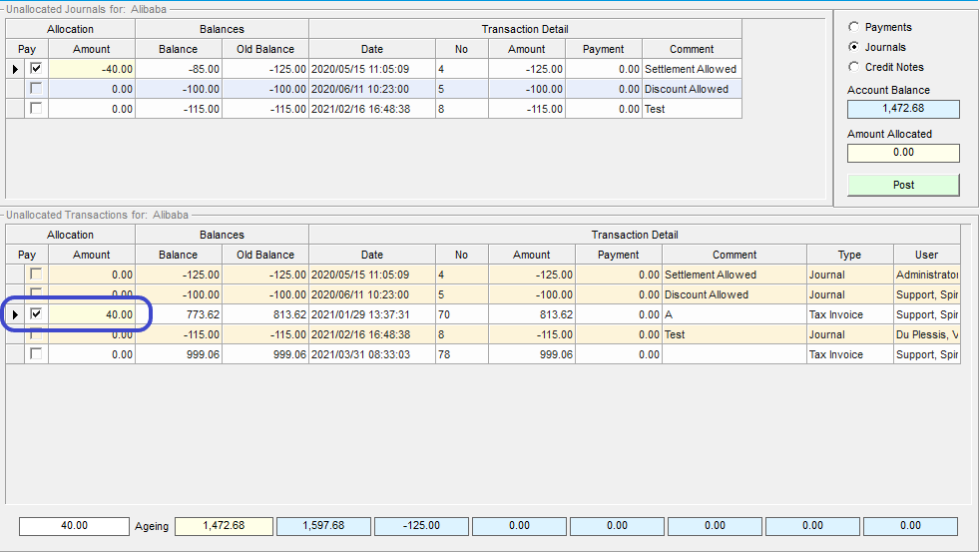Check Pay for Settlement Allowed in transactions grid
980x552 pixels.
point(36,275)
